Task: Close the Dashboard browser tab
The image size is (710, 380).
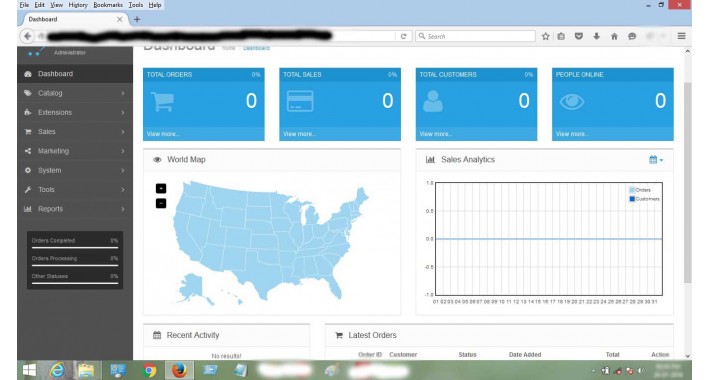Action: (120, 19)
